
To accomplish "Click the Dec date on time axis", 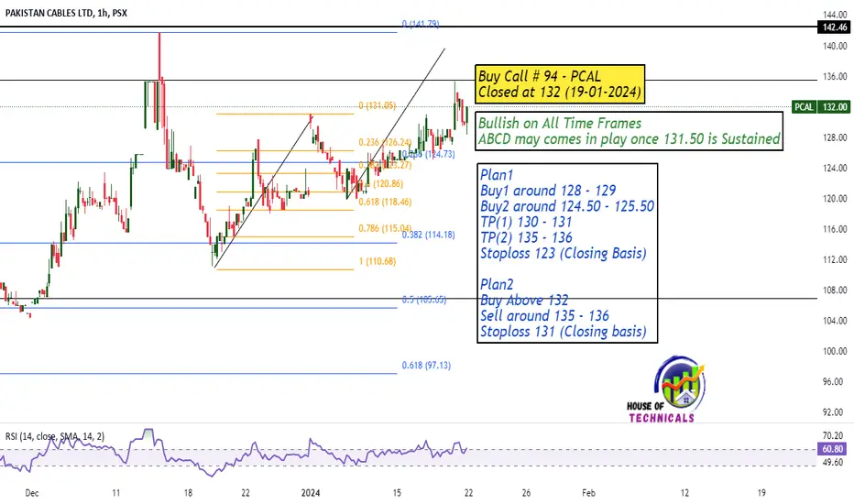I will 32,493.
